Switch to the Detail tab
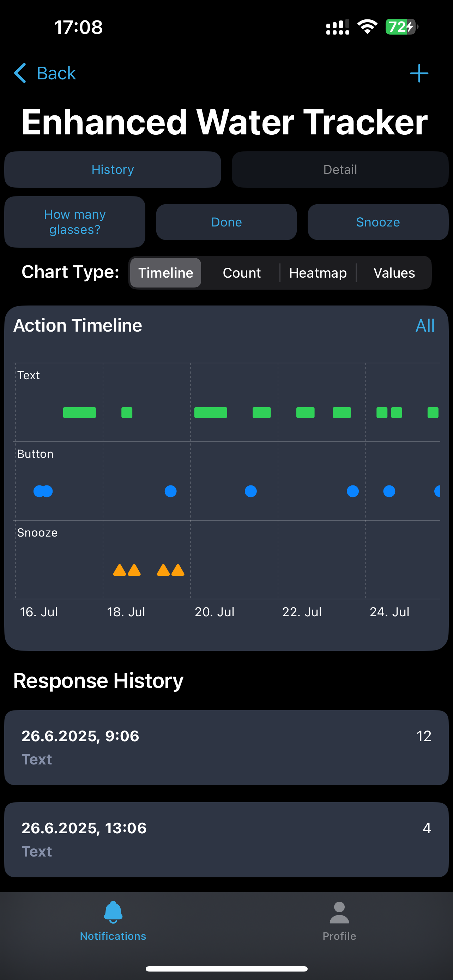 pyautogui.click(x=340, y=169)
